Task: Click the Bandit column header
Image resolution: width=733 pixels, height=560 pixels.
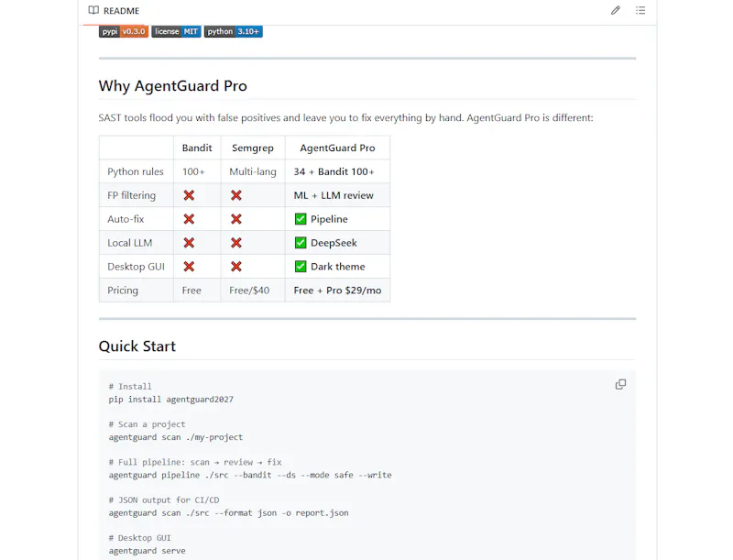Action: (197, 148)
